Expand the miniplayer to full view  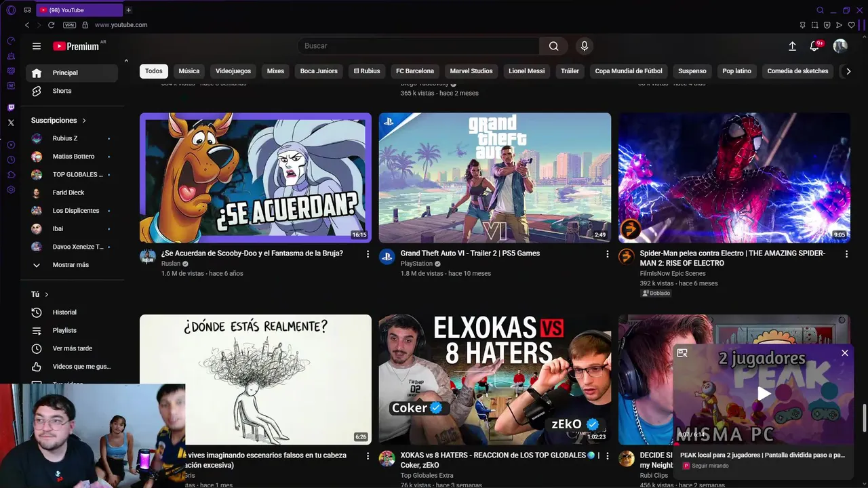pyautogui.click(x=682, y=353)
